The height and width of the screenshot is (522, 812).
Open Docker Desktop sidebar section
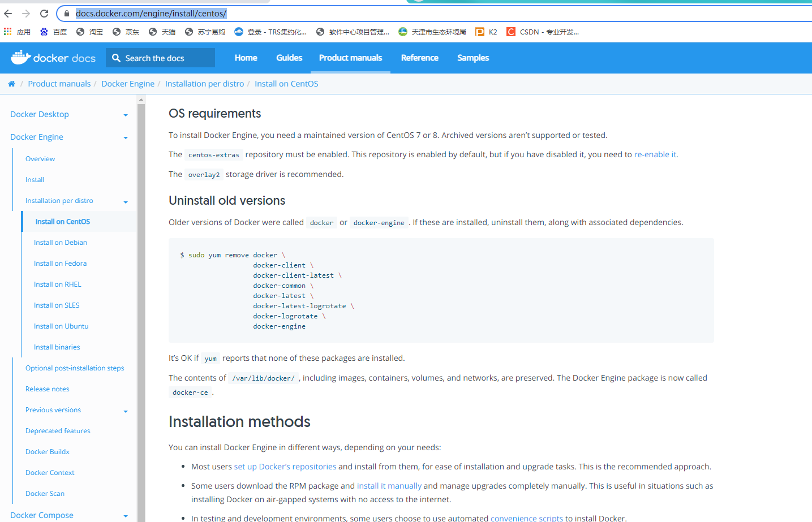[x=40, y=114]
